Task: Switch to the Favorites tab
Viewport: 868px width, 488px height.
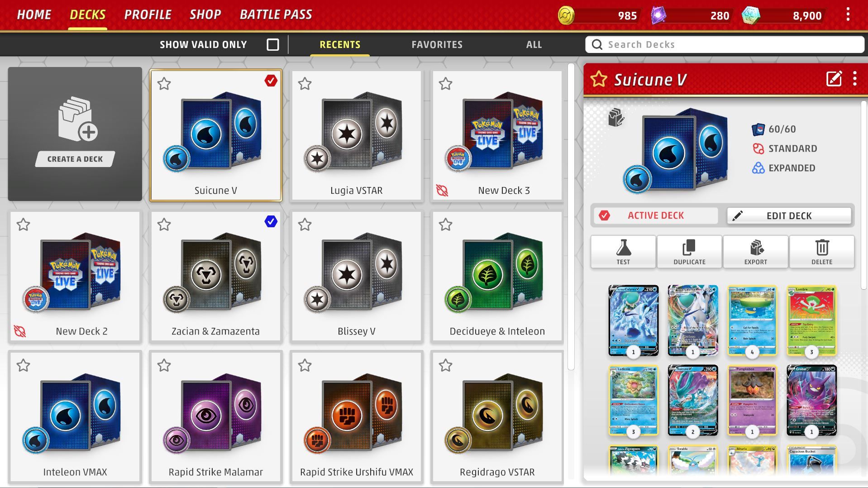Action: [x=437, y=44]
